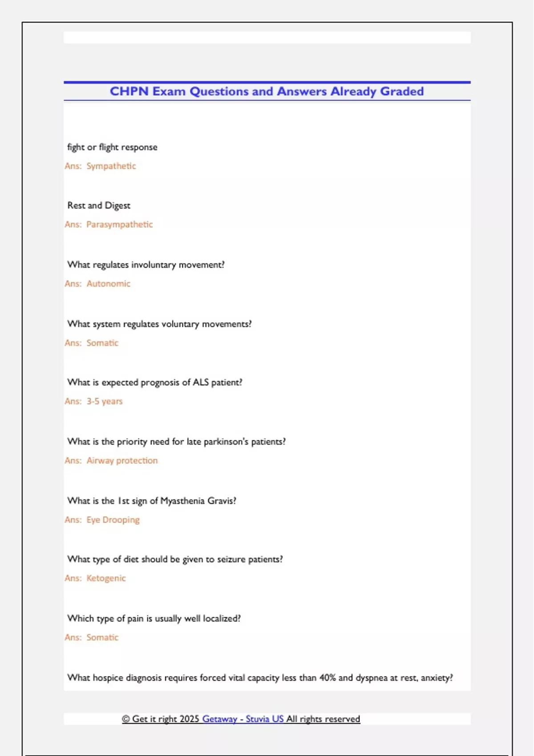Click the late parkinson's priority need question
Viewport: 534px width, 756px height.
tap(176, 442)
